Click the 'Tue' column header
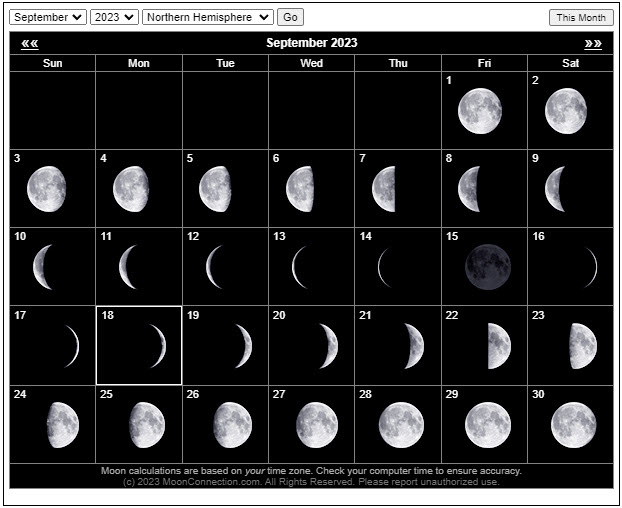Screen dimensions: 622x508 point(225,63)
